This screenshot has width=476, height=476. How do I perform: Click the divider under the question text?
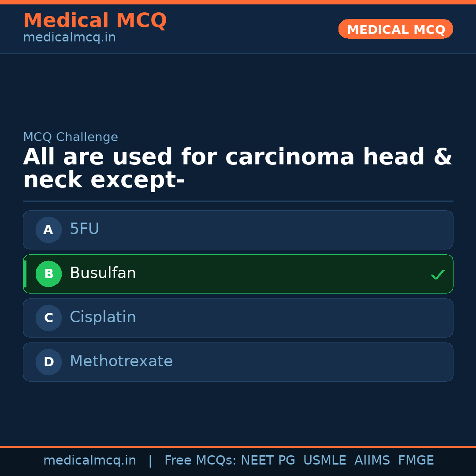(238, 201)
